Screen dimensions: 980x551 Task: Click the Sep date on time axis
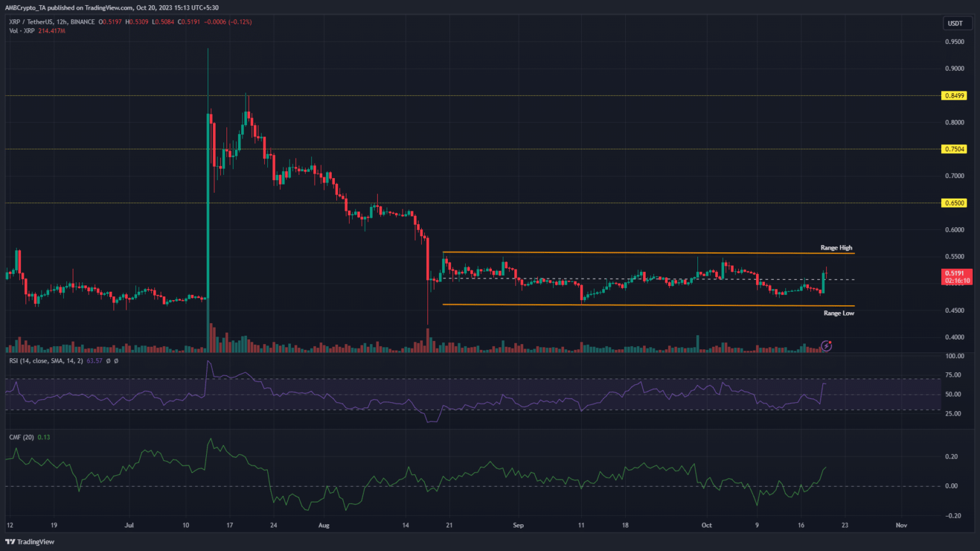(518, 525)
